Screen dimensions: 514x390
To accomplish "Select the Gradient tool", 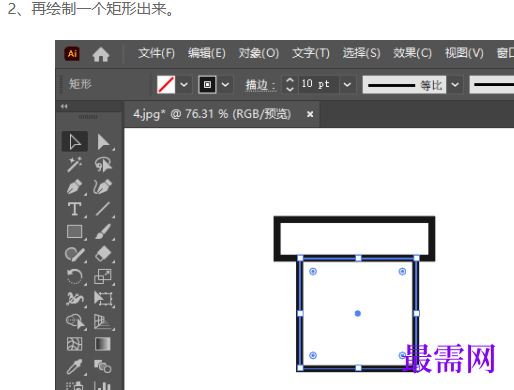I will click(x=103, y=344).
